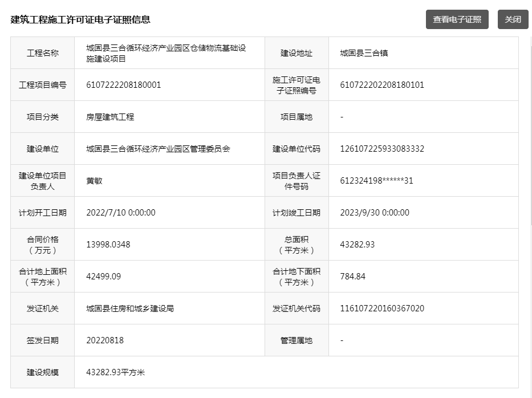532x398 pixels.
Task: Click the 建设规模 label
Action: coord(42,372)
